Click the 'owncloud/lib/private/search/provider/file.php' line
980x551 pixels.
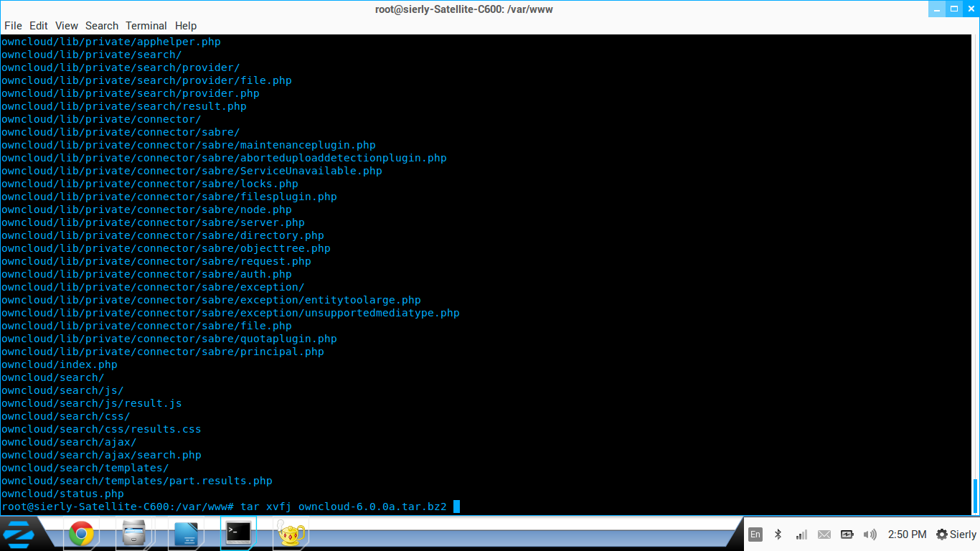pos(146,80)
